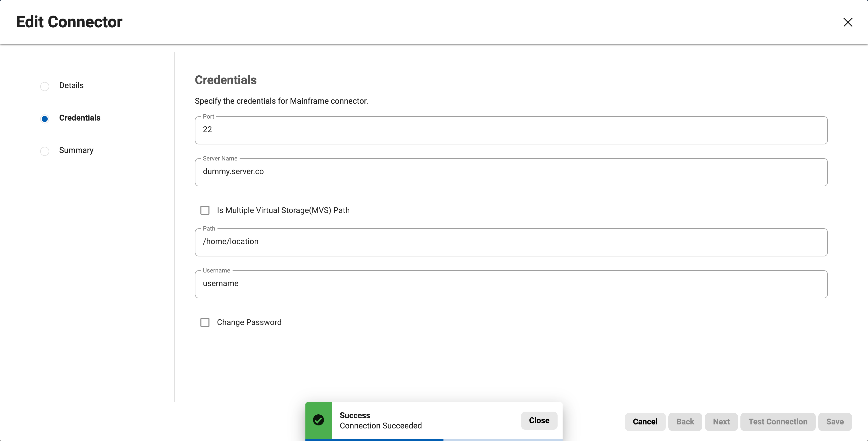Run Test Connection
The height and width of the screenshot is (441, 868).
click(778, 422)
